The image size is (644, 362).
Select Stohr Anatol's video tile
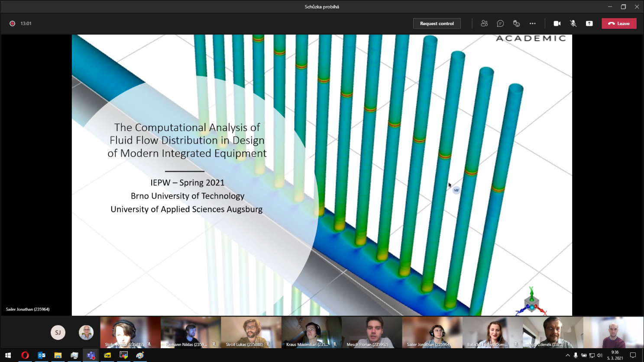point(130,332)
